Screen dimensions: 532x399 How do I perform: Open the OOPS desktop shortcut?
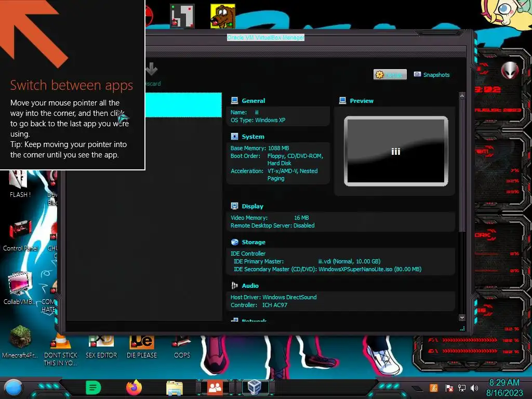182,341
